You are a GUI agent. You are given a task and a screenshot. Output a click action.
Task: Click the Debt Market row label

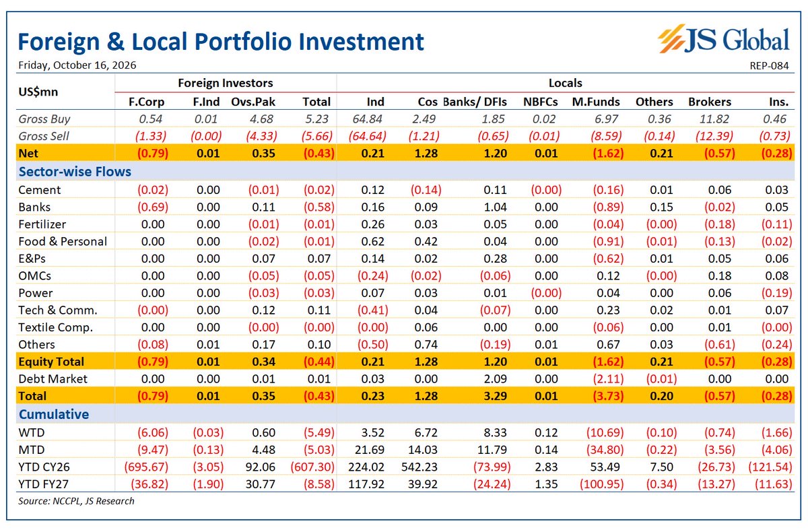coord(53,378)
